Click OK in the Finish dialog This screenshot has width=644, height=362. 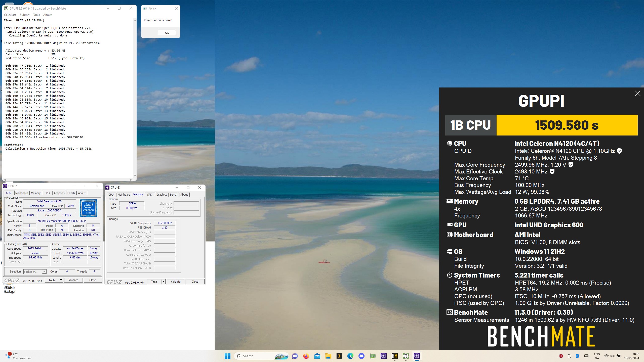click(x=167, y=33)
